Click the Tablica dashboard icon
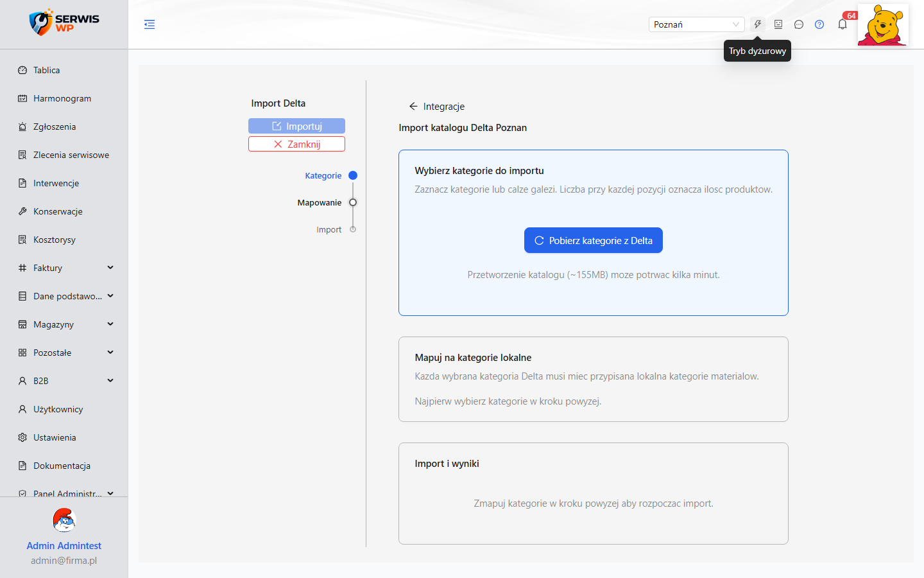 [x=22, y=70]
